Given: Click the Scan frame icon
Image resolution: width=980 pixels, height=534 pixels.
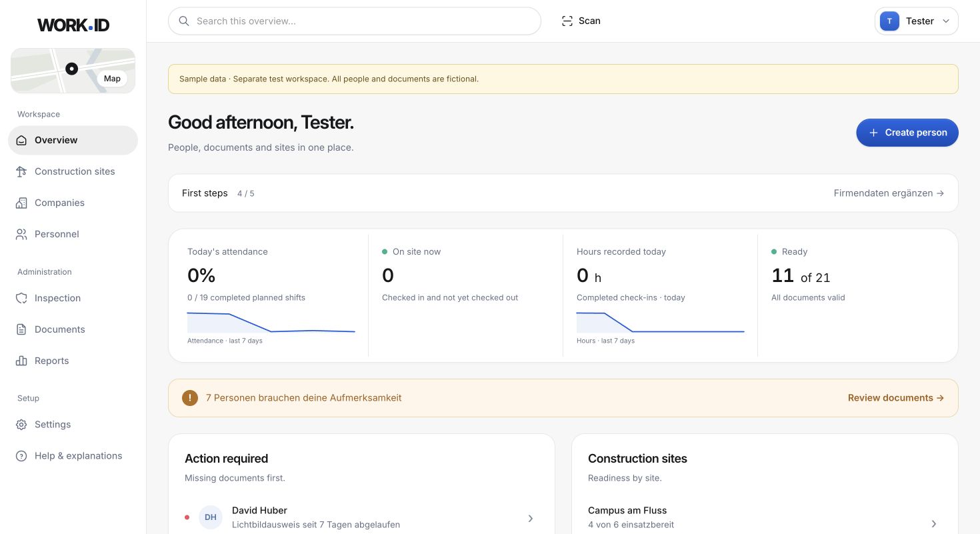Looking at the screenshot, I should pyautogui.click(x=567, y=21).
